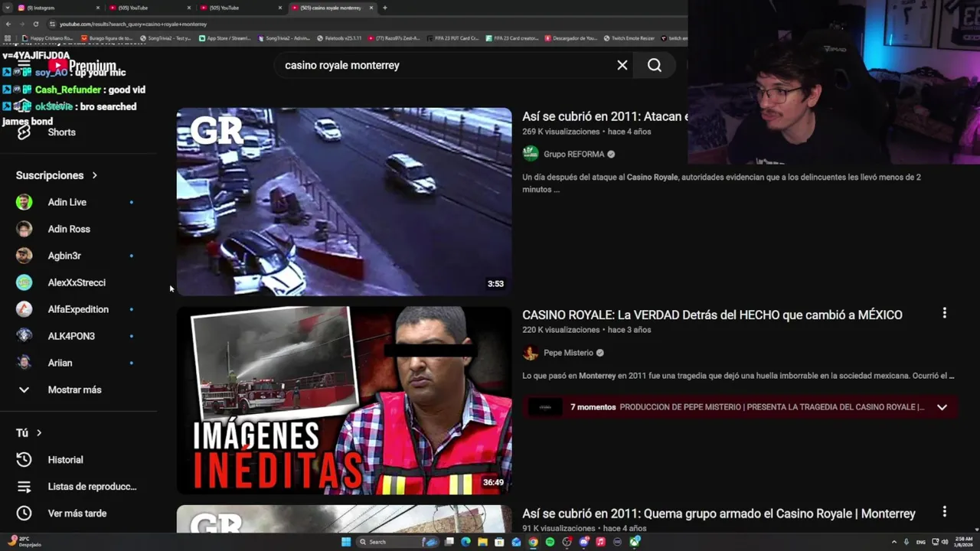Open Chrome from the taskbar
980x551 pixels.
(x=533, y=542)
